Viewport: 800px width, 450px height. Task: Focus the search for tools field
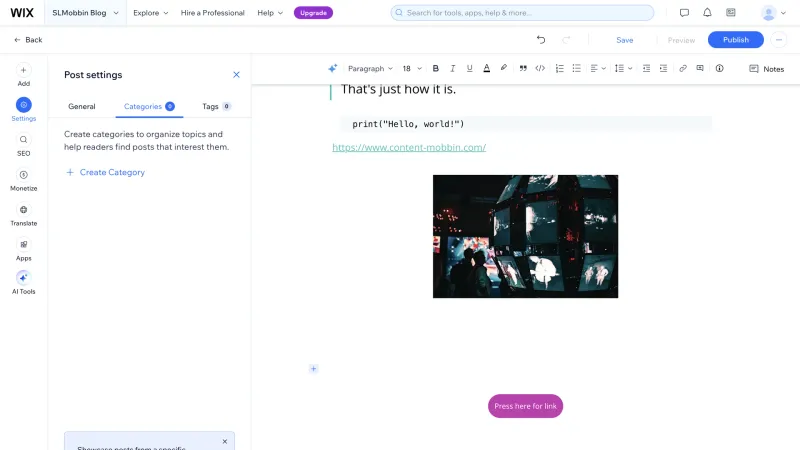[522, 13]
